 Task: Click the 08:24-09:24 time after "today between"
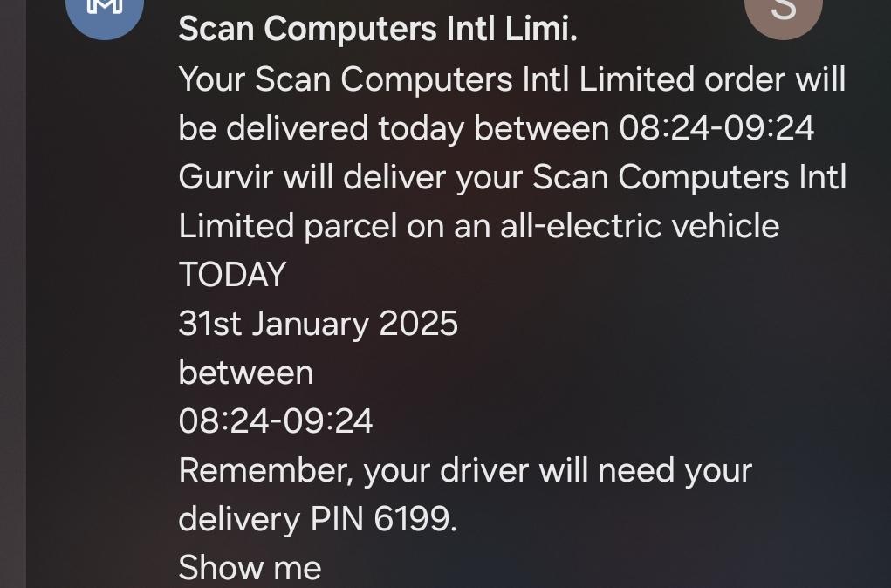pyautogui.click(x=716, y=129)
